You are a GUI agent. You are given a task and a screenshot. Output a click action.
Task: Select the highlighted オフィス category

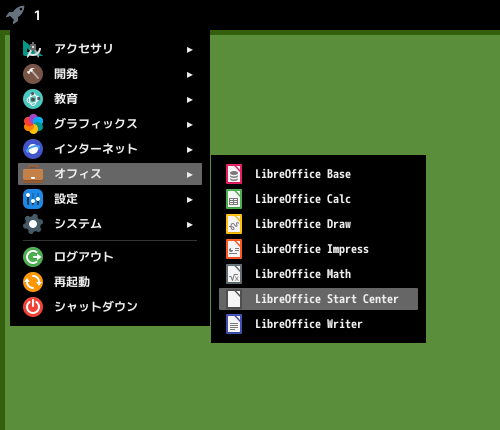110,174
